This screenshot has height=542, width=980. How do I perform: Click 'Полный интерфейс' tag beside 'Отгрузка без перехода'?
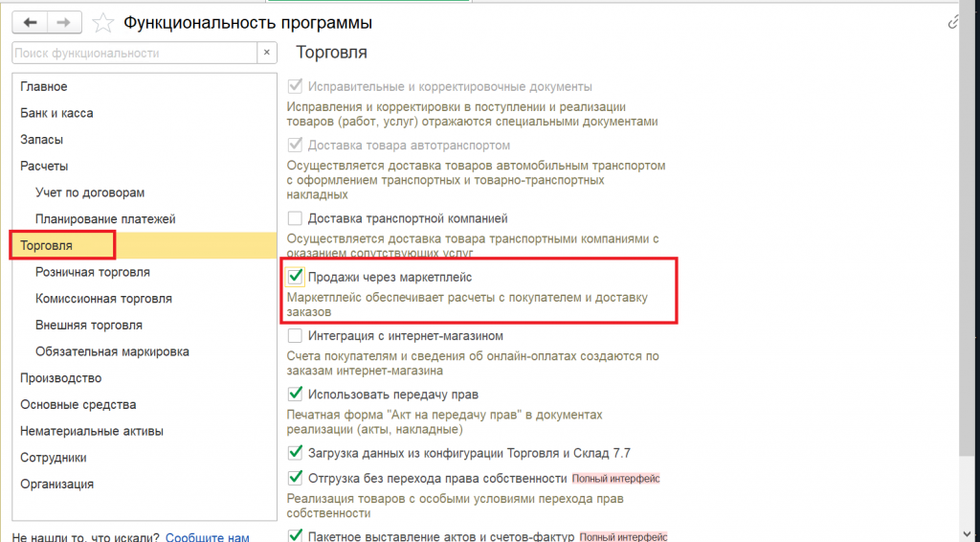click(615, 479)
